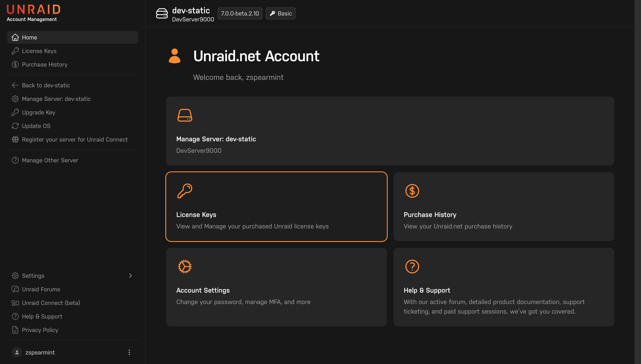Select Update OS in the sidebar
This screenshot has height=364, width=641.
click(x=72, y=126)
